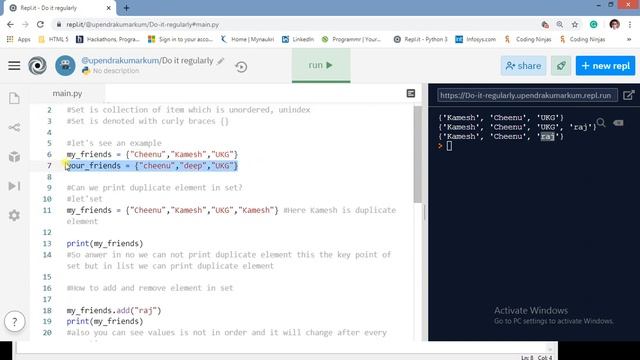Open the user avatar next to upendrakumarkum
This screenshot has width=640, height=360.
65,65
